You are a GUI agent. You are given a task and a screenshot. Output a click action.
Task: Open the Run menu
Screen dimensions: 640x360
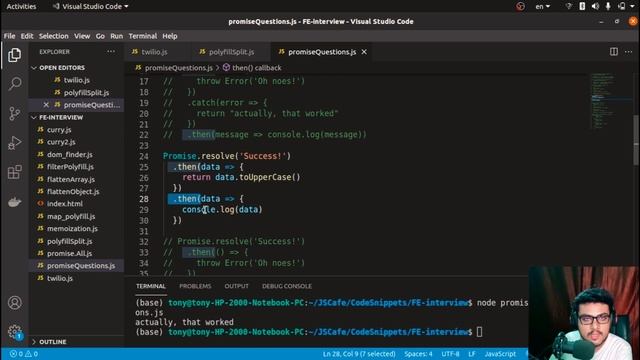(x=116, y=36)
